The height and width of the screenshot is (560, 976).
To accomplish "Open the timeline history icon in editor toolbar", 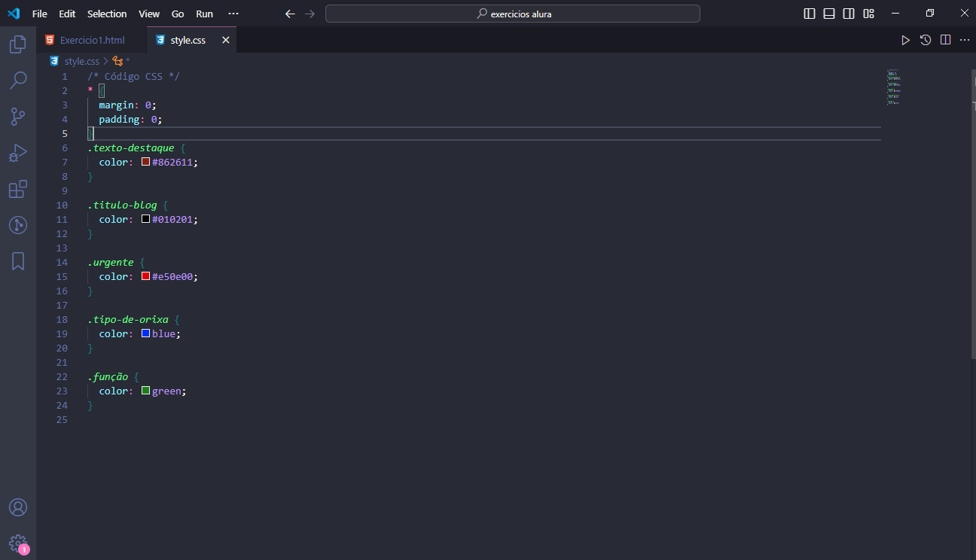I will click(x=926, y=40).
